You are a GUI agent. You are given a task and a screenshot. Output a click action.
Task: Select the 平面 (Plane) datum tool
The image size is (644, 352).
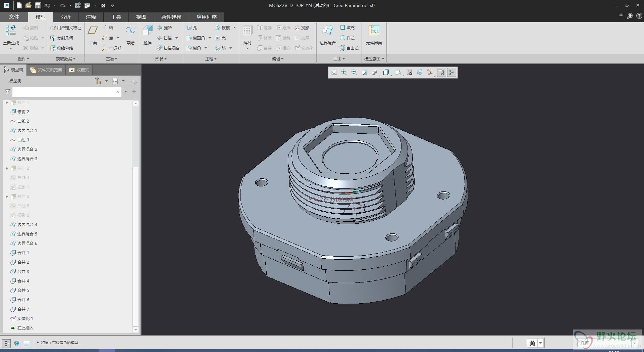pos(93,35)
